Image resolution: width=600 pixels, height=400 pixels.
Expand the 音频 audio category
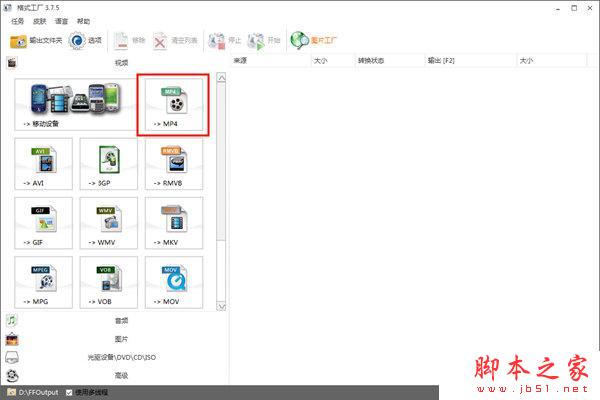115,320
